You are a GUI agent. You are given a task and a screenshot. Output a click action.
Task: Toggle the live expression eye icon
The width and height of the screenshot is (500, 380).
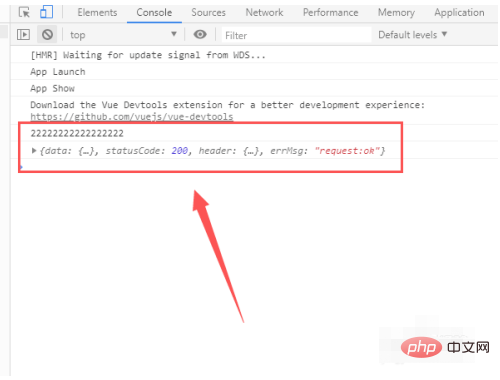click(x=200, y=34)
